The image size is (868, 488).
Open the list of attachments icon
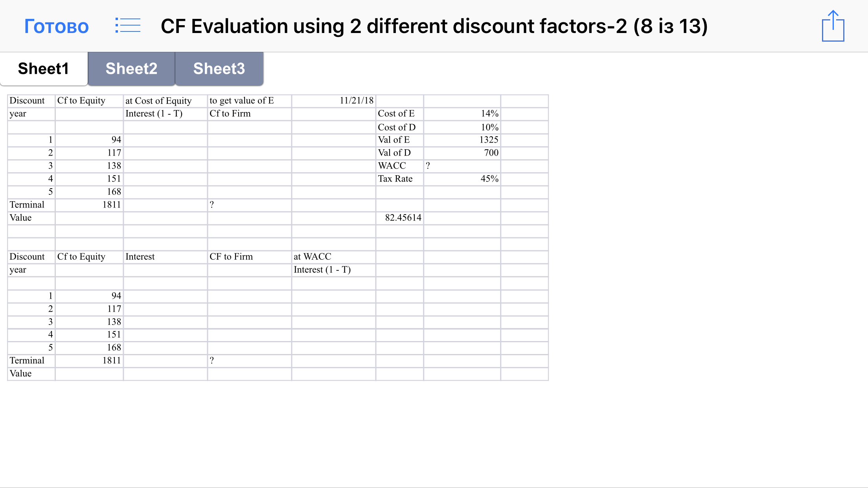(128, 26)
